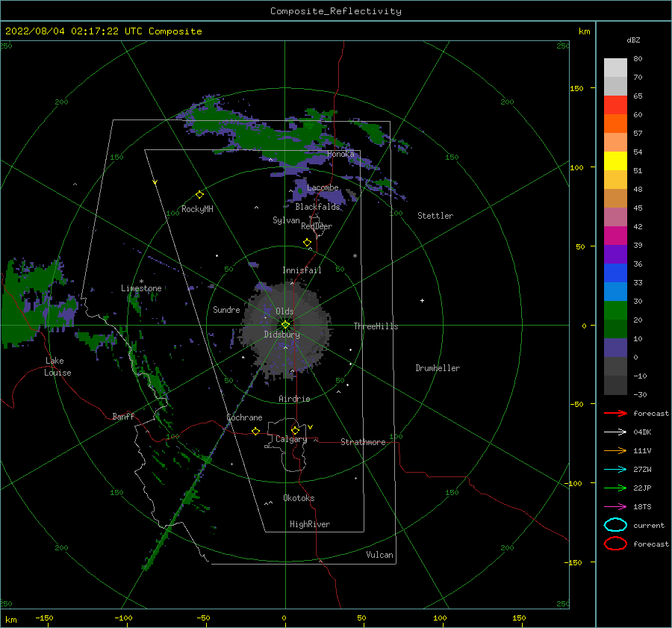Click the Vulcan city label
The height and width of the screenshot is (628, 672).
tap(379, 555)
